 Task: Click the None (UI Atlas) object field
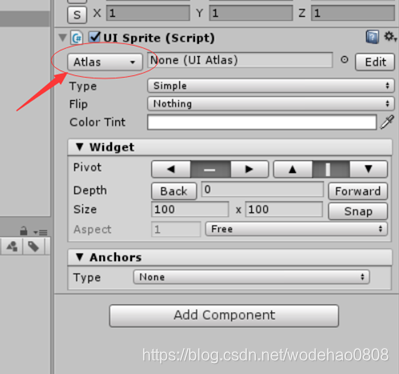pos(240,60)
